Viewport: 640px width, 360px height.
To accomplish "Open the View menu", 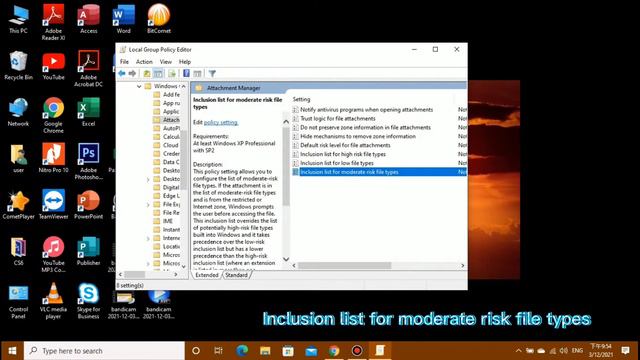I will (165, 62).
